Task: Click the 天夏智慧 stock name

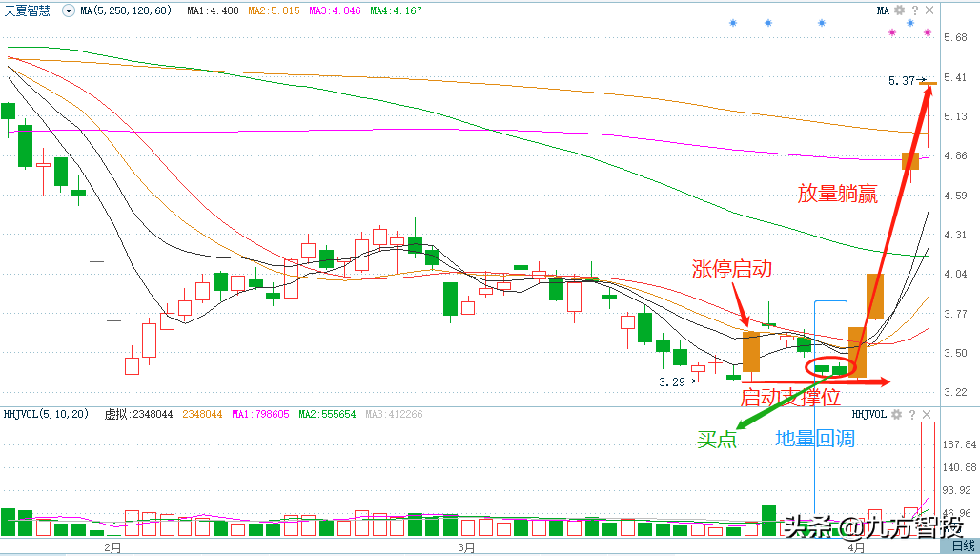Action: click(x=28, y=10)
